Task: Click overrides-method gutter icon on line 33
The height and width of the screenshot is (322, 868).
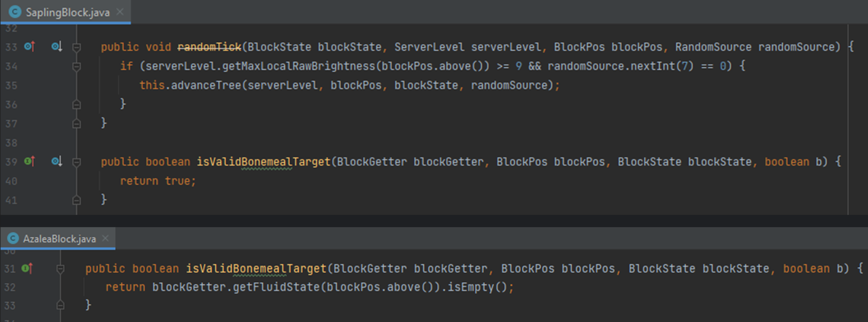Action: tap(30, 47)
